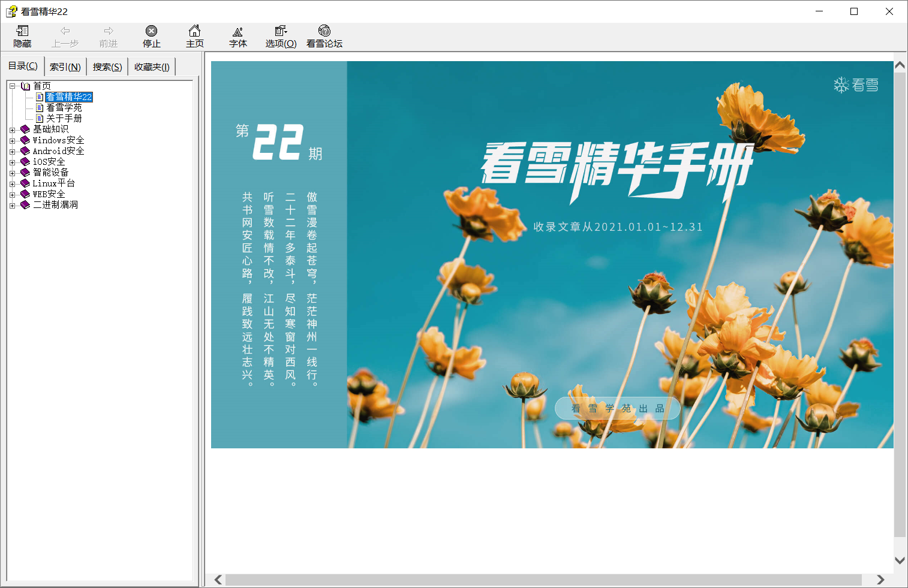
Task: Switch to the 索引(N) index tab
Action: click(65, 67)
